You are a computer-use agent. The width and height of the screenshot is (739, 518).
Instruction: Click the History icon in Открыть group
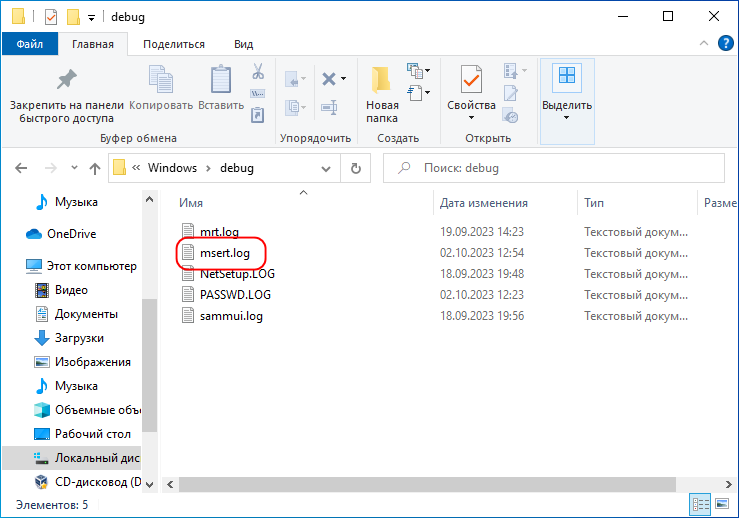[x=511, y=115]
